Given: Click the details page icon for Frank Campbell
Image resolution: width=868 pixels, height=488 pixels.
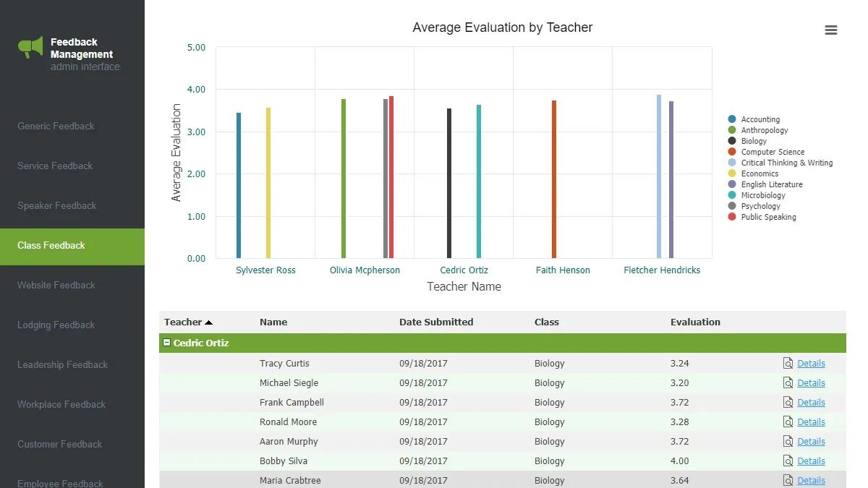Looking at the screenshot, I should tap(788, 403).
